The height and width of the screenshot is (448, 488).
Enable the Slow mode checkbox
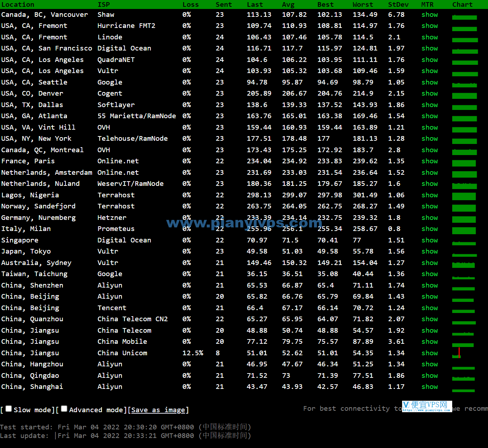click(x=9, y=409)
